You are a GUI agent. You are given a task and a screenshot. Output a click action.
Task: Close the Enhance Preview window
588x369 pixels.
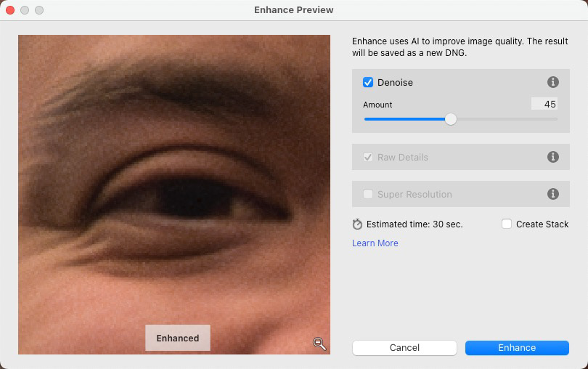point(10,10)
